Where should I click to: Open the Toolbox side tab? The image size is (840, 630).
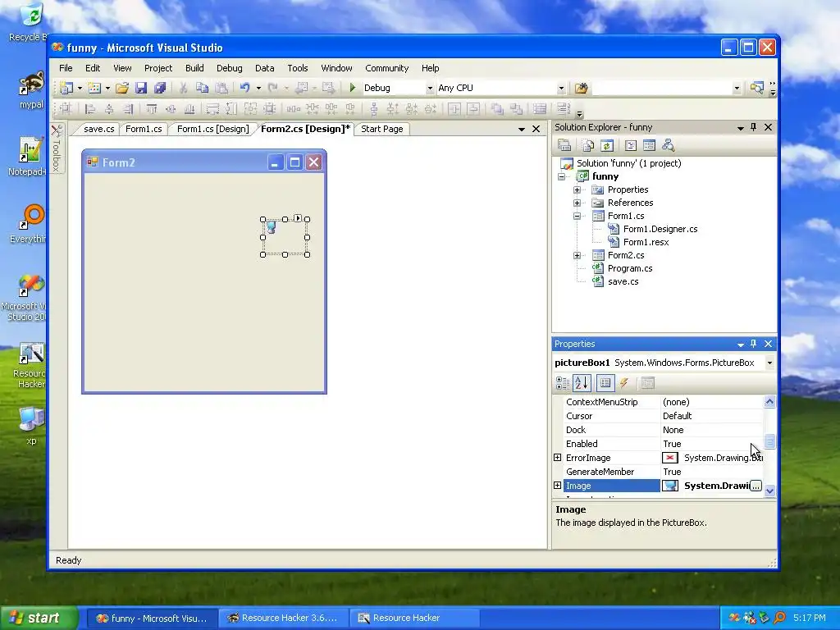tap(57, 148)
